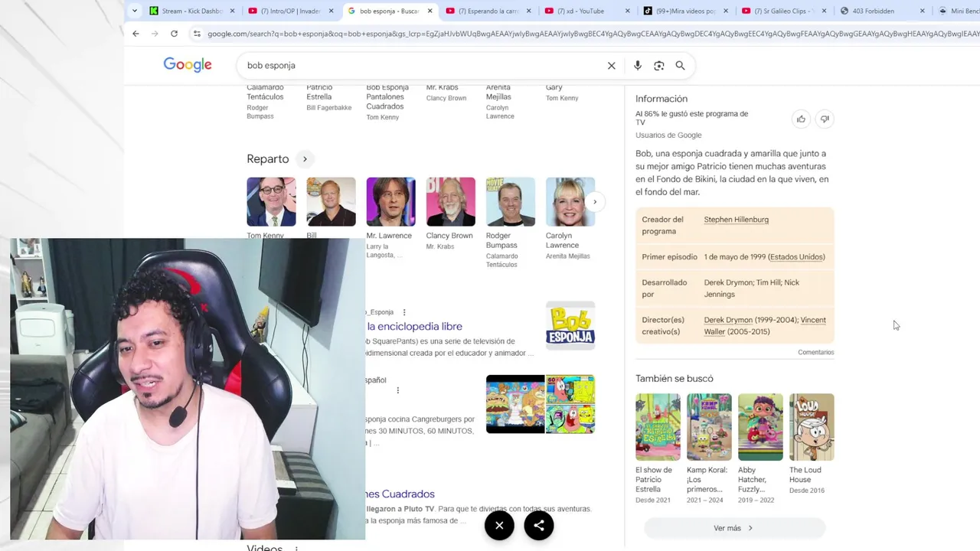Click the thumbs up icon for this program
Screen dimensions: 980x551
click(801, 119)
